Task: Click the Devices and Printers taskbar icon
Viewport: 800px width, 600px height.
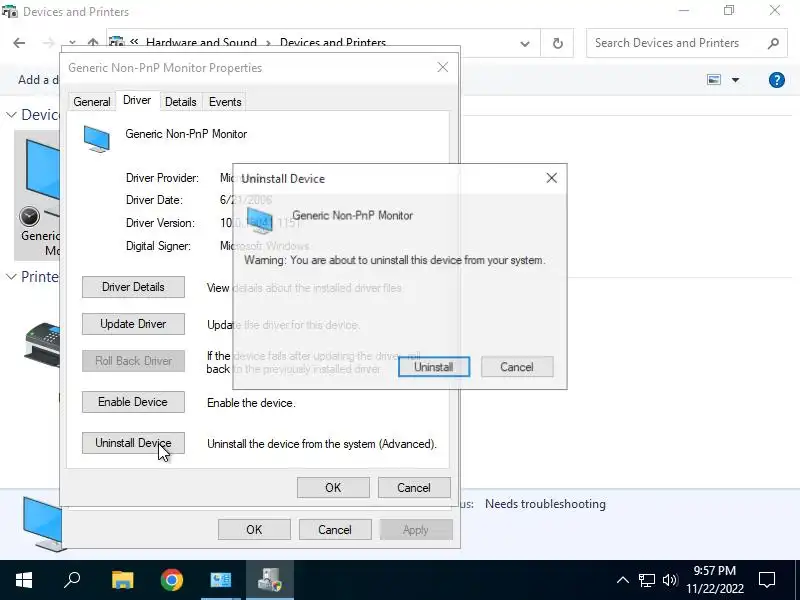Action: coord(270,580)
